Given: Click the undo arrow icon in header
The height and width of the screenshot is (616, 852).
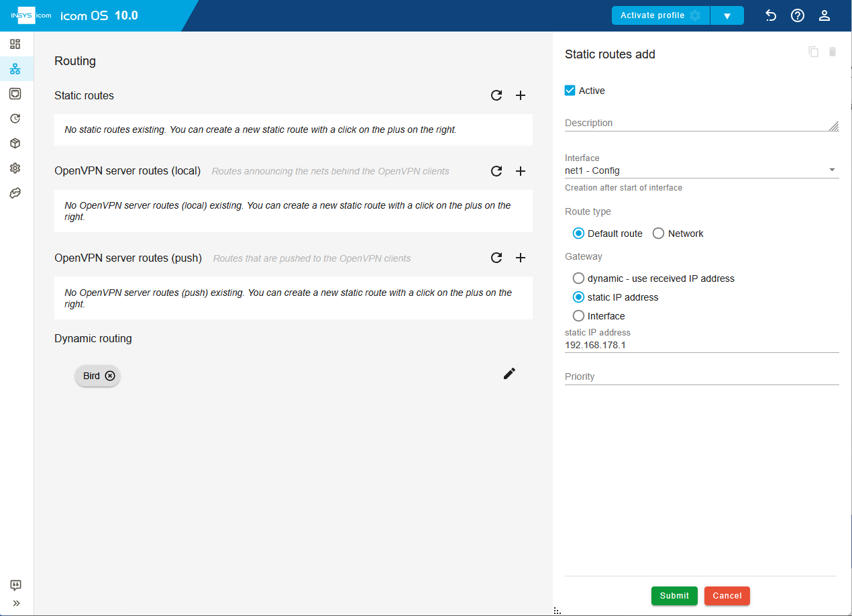Looking at the screenshot, I should tap(771, 15).
